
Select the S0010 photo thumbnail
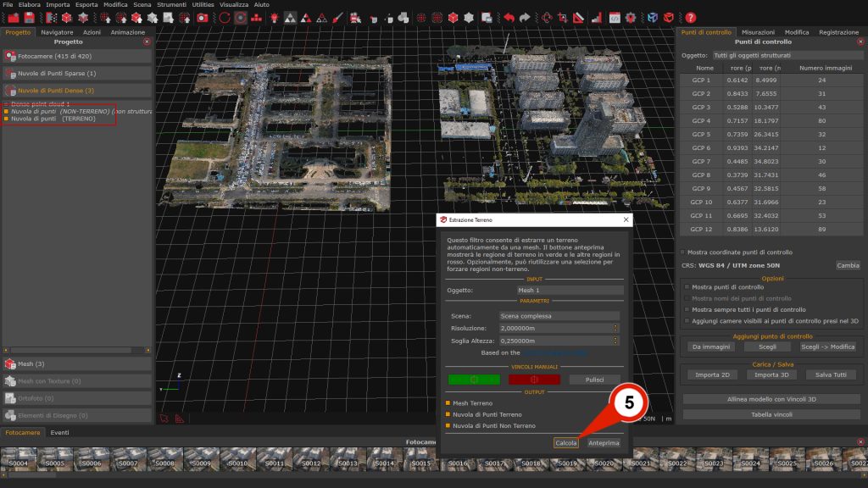point(238,459)
